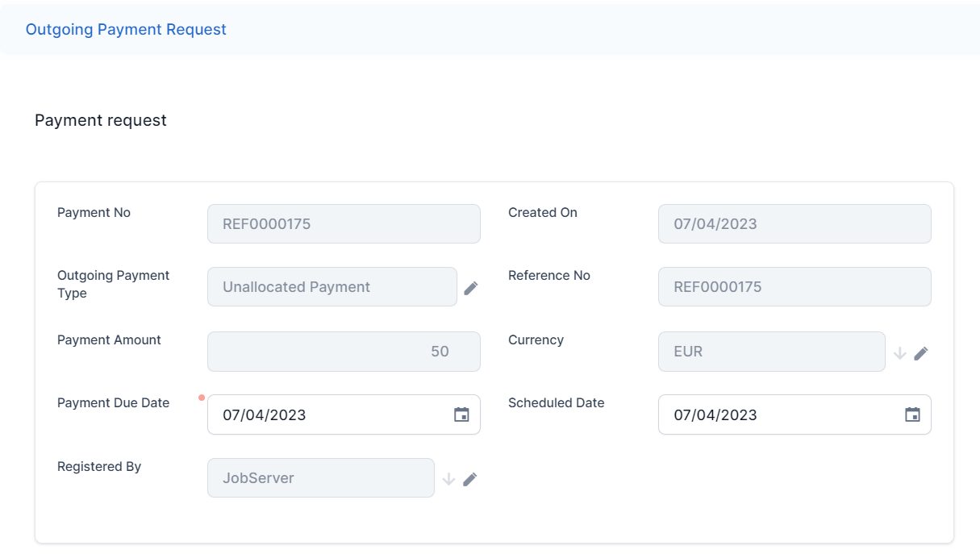The width and height of the screenshot is (980, 554).
Task: Click the EUR currency field
Action: pyautogui.click(x=771, y=352)
